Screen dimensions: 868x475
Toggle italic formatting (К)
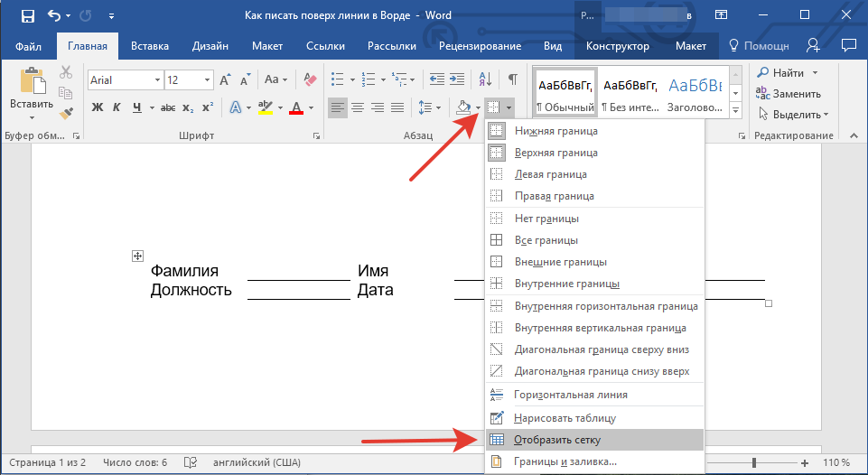(117, 108)
